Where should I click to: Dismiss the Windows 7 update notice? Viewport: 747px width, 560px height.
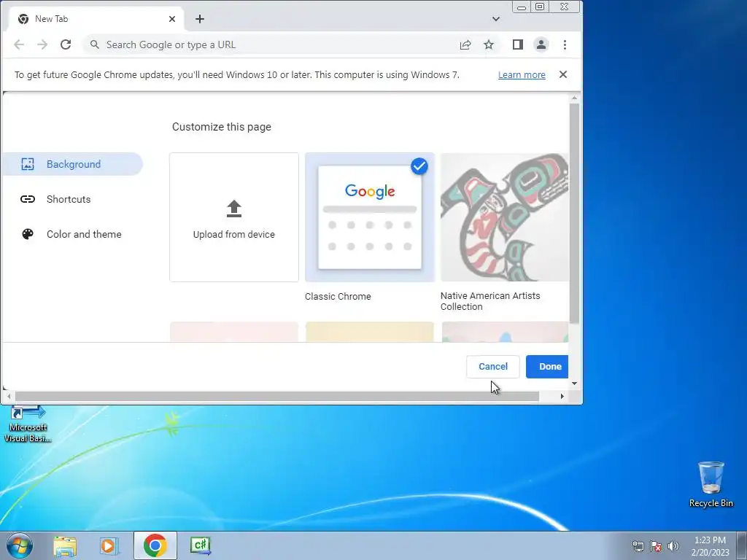pyautogui.click(x=563, y=74)
